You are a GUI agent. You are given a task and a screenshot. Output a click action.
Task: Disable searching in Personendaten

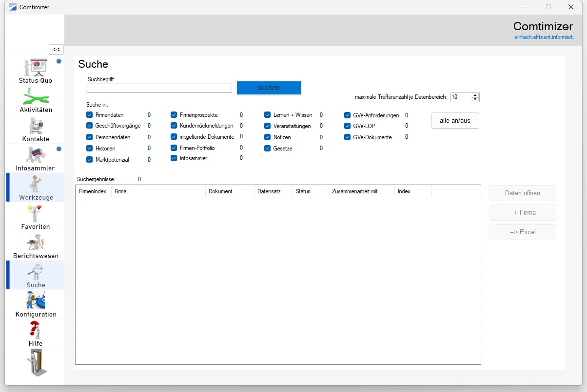[90, 137]
